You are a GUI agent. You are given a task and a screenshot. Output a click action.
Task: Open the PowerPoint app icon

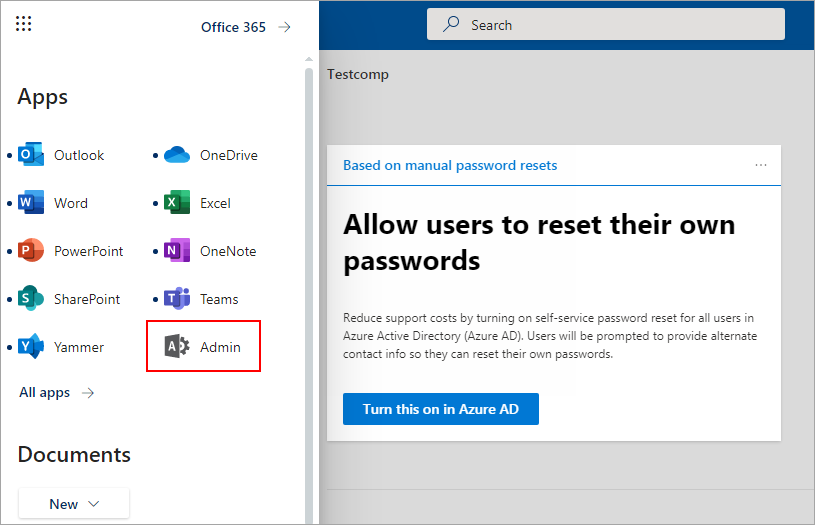click(x=32, y=251)
